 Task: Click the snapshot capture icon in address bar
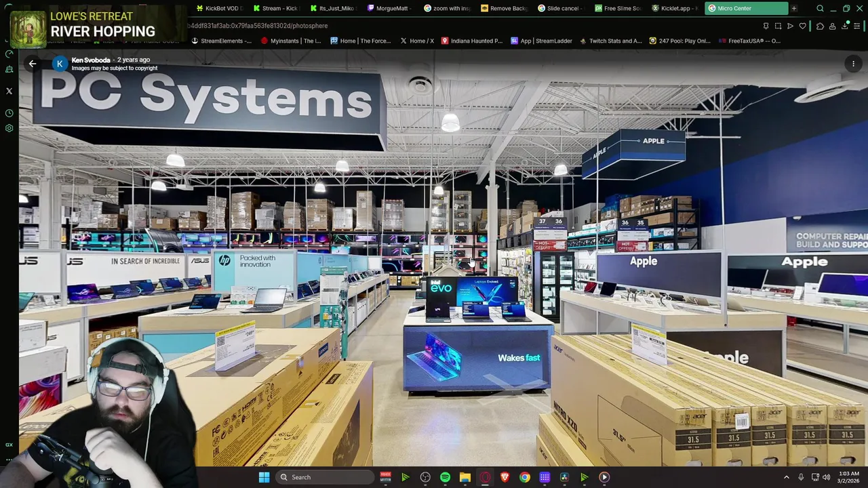pos(778,26)
